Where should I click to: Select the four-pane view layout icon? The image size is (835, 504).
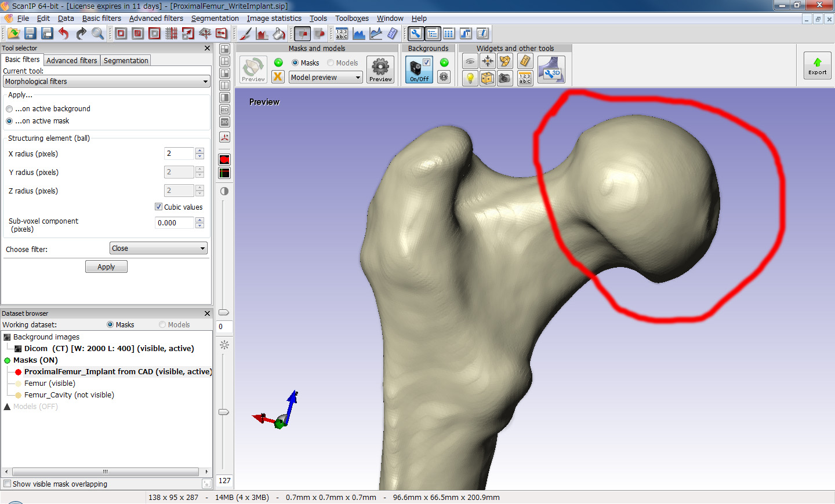[224, 49]
